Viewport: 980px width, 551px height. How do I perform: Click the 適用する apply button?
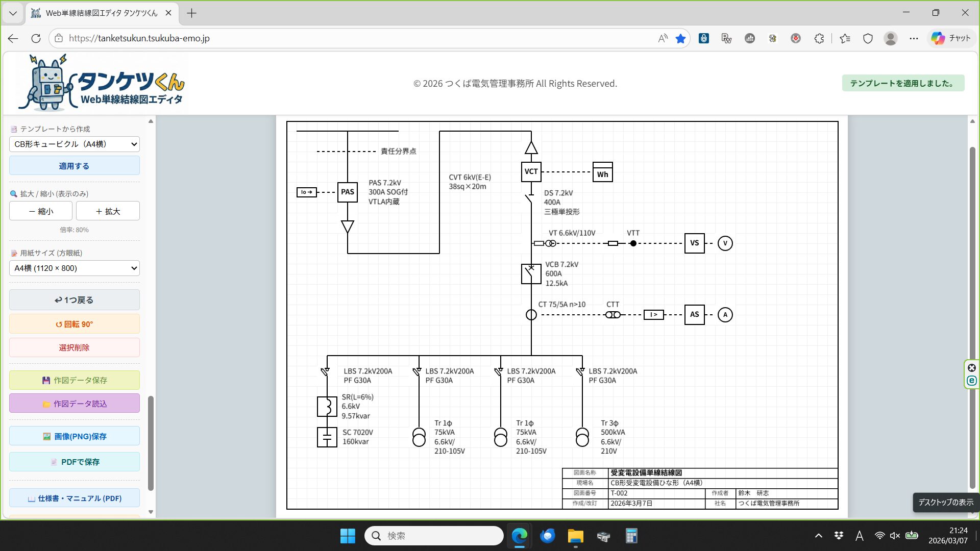tap(75, 166)
